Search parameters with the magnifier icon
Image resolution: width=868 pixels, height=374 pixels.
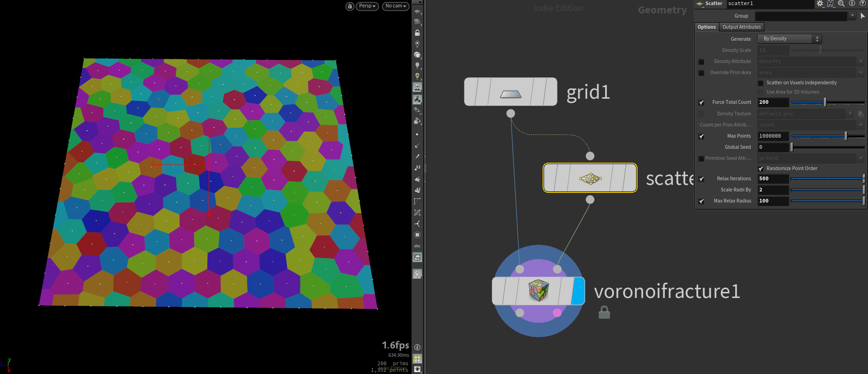click(841, 4)
